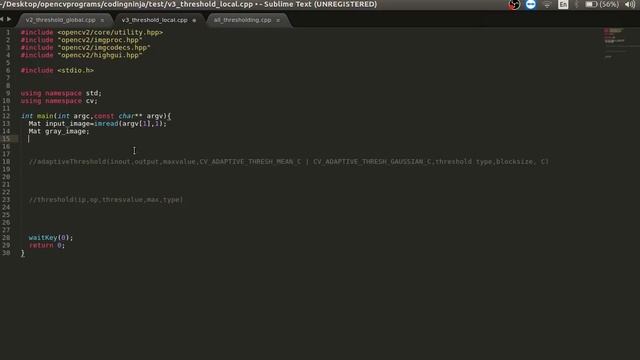Click the 'return 0;' statement
Image resolution: width=640 pixels, height=360 pixels.
click(47, 245)
